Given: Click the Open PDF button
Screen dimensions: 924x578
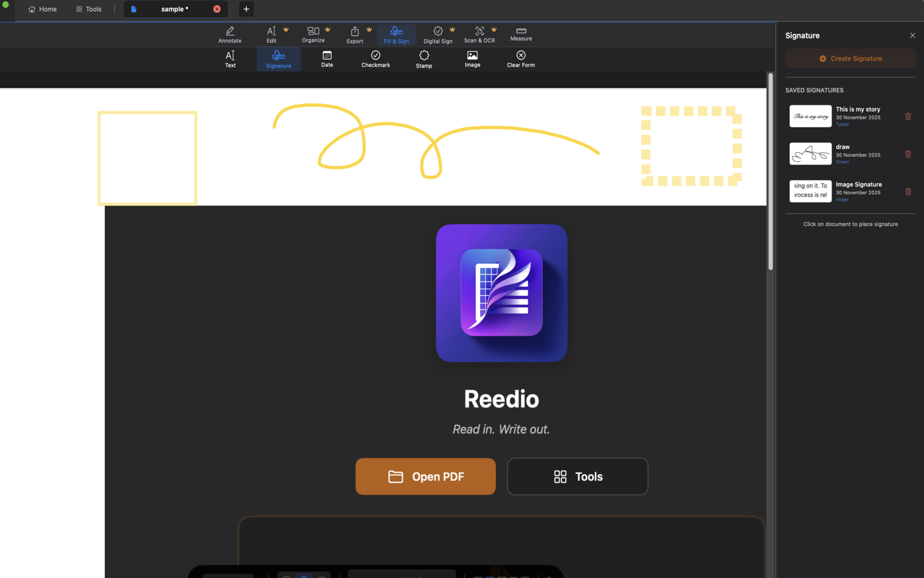Looking at the screenshot, I should (x=425, y=477).
